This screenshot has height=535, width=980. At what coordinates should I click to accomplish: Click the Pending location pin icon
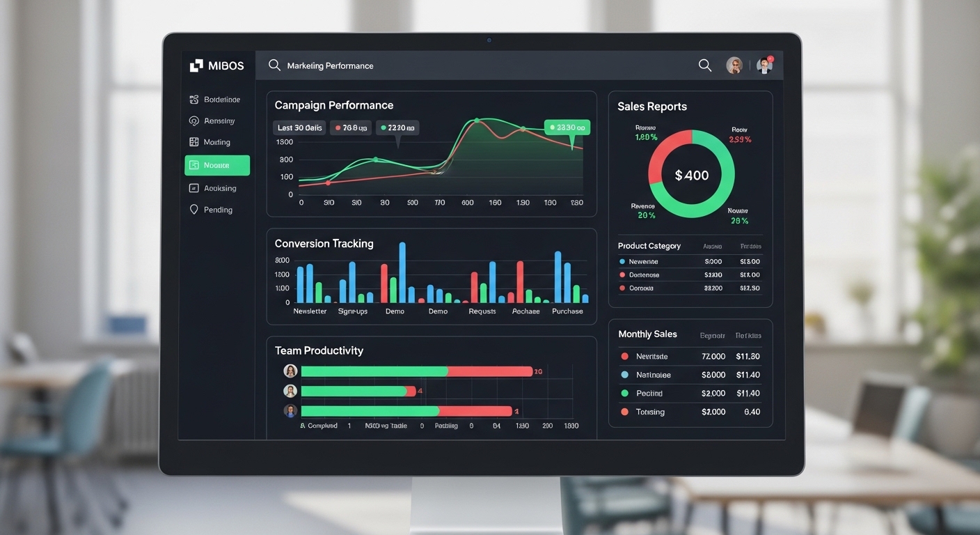[x=194, y=210]
